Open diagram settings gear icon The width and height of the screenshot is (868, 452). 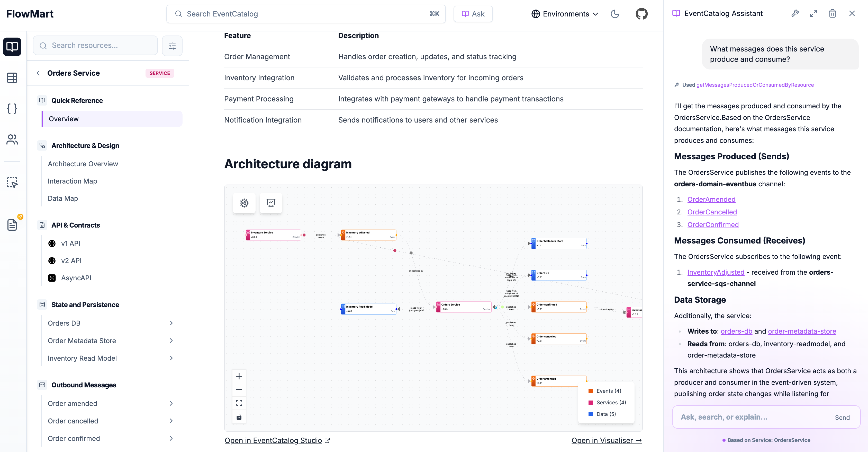[244, 203]
